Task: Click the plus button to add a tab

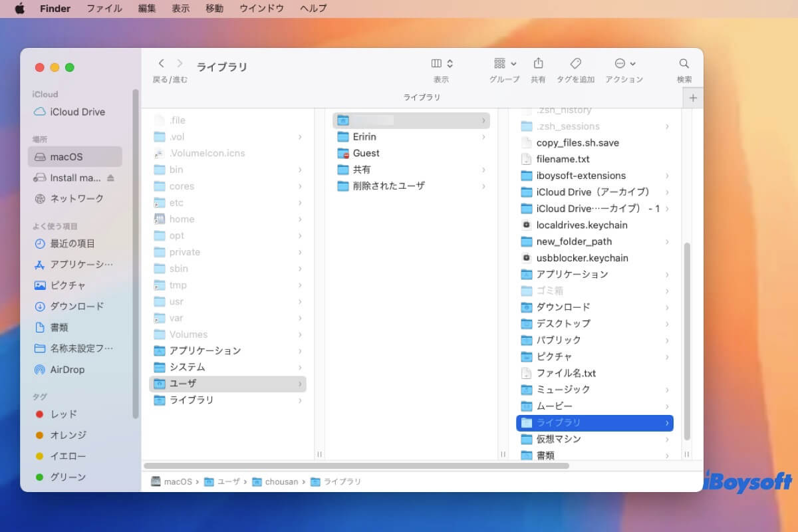Action: [693, 97]
